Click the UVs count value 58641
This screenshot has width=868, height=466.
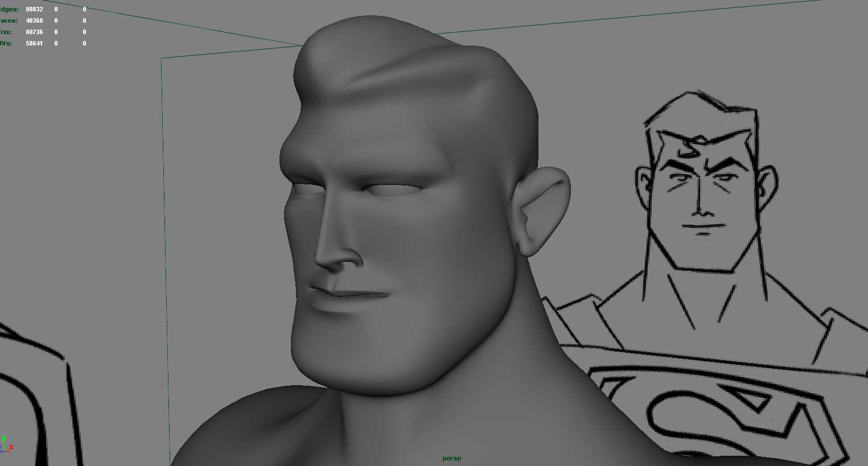tap(34, 43)
